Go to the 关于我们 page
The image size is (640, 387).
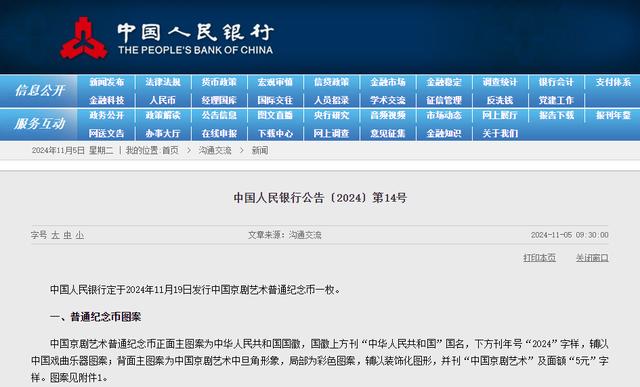coord(500,133)
